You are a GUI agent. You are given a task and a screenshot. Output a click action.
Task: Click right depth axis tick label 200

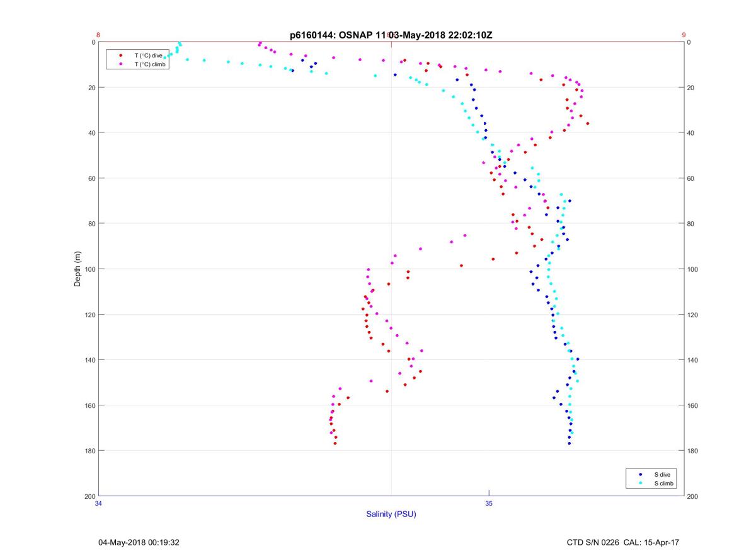point(693,496)
